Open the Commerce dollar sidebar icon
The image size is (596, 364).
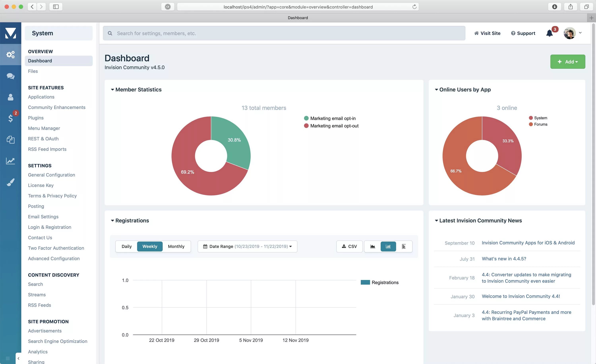pos(10,118)
